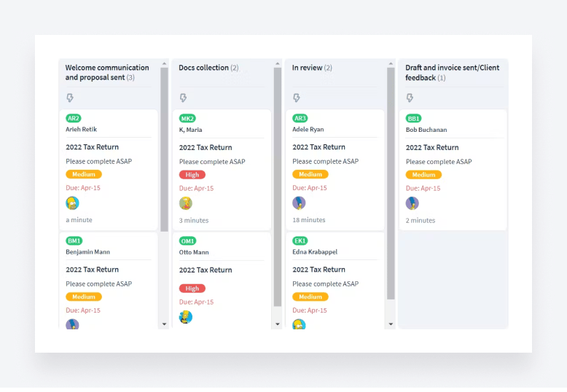Open the Arieh Retik client name
The image size is (567, 392).
(82, 130)
